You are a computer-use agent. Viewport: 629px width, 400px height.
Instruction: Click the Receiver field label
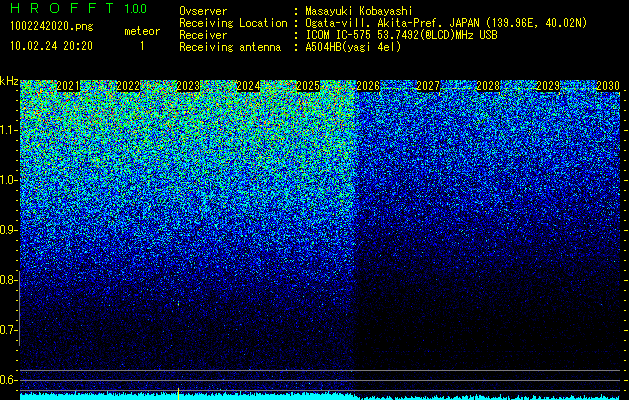pyautogui.click(x=203, y=35)
